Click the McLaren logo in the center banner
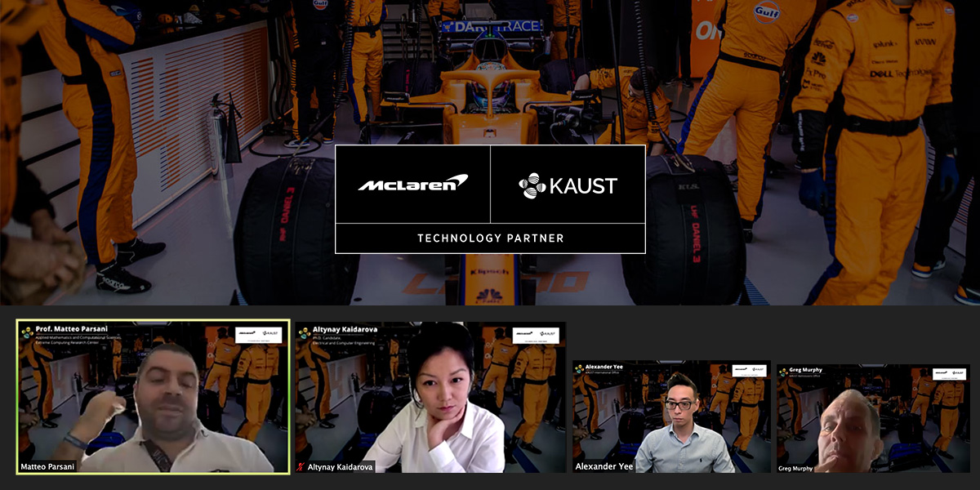This screenshot has width=980, height=490. pyautogui.click(x=412, y=184)
